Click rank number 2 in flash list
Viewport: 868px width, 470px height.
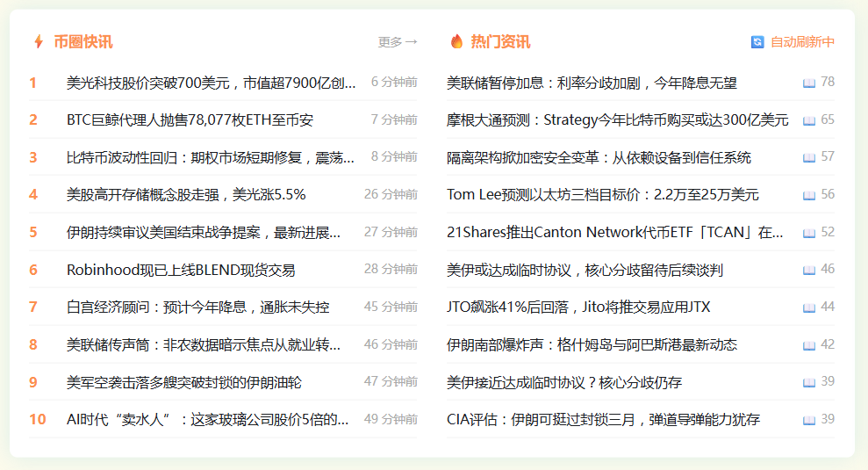tap(33, 120)
